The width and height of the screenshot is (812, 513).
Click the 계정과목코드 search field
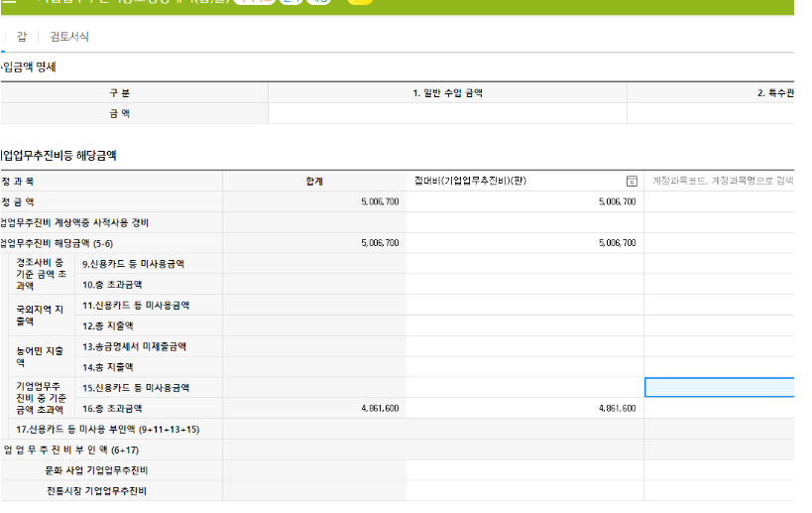click(722, 181)
